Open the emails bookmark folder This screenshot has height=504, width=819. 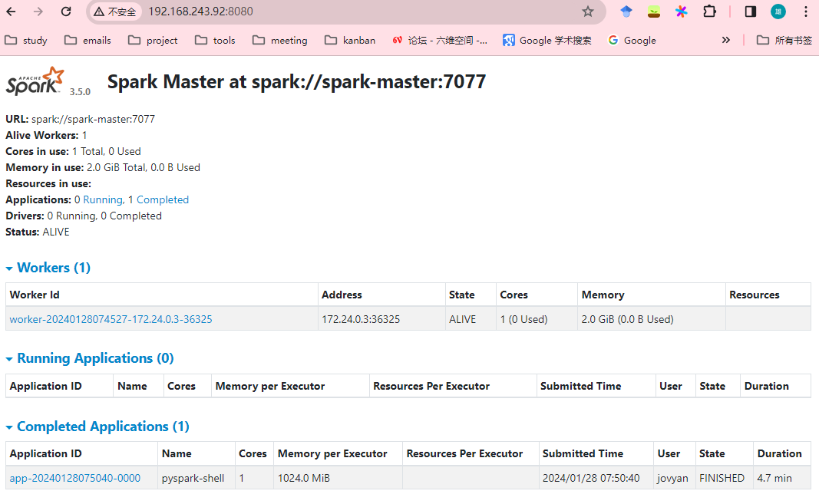pos(88,40)
